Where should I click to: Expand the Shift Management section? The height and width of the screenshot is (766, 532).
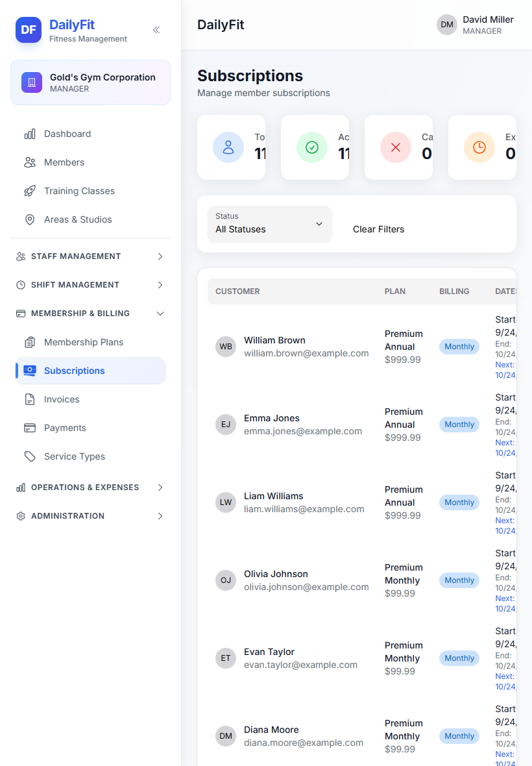[90, 285]
